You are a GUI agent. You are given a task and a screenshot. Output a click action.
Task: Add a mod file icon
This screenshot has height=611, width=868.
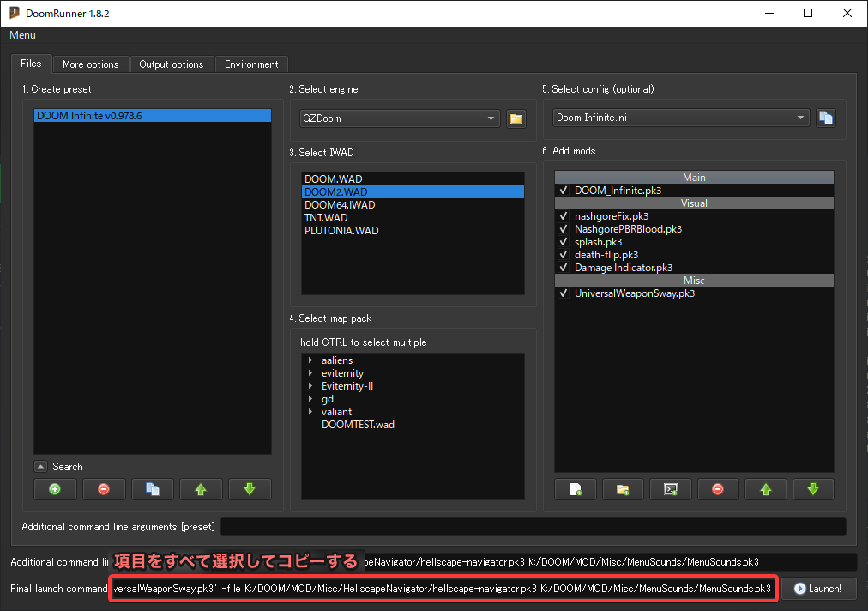[576, 489]
